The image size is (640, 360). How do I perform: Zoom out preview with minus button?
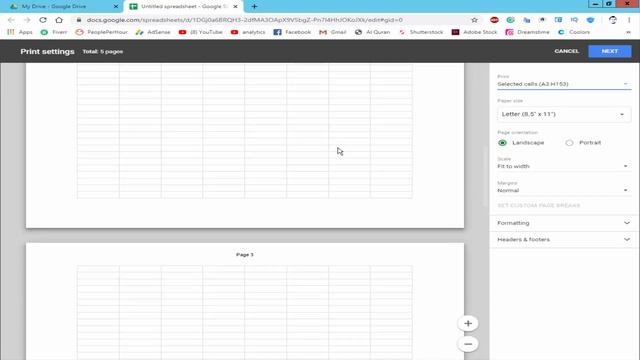(x=468, y=344)
